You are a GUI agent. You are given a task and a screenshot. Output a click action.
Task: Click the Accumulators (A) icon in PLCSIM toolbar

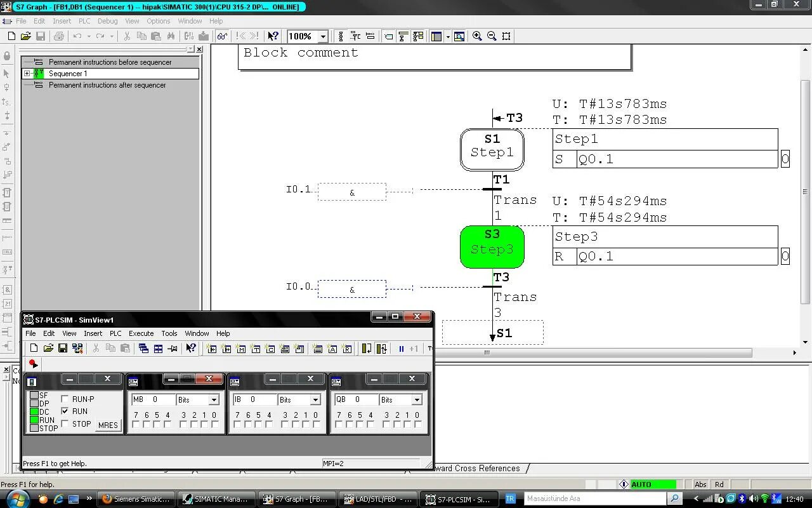pyautogui.click(x=332, y=349)
